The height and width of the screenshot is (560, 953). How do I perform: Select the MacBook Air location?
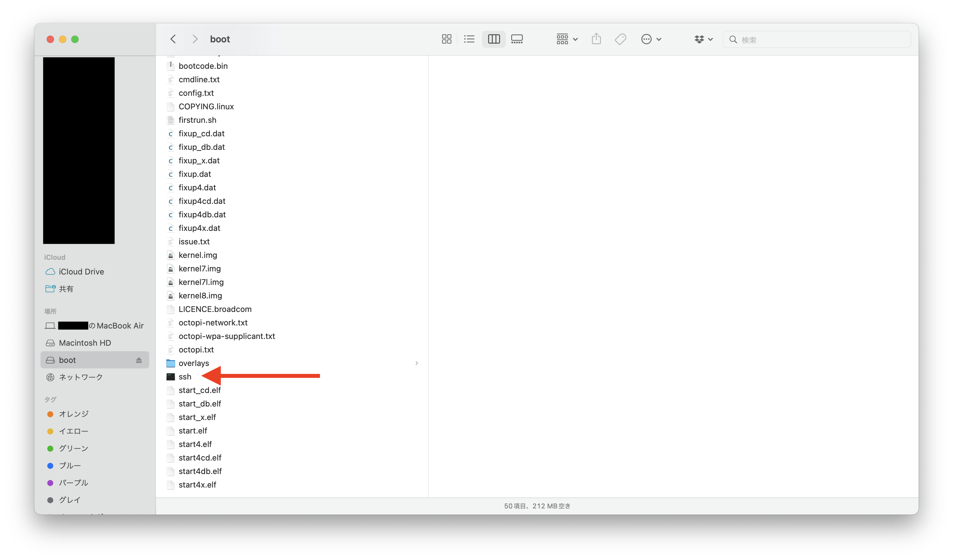coord(95,325)
